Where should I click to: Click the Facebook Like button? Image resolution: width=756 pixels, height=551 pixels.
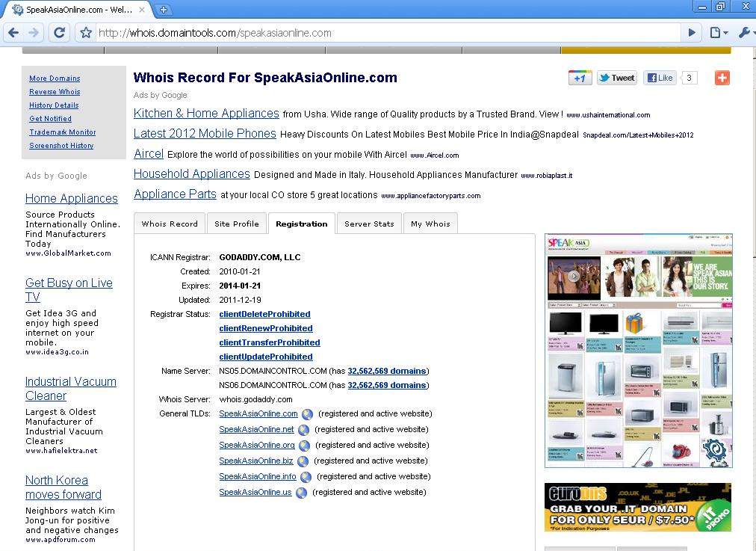[660, 78]
